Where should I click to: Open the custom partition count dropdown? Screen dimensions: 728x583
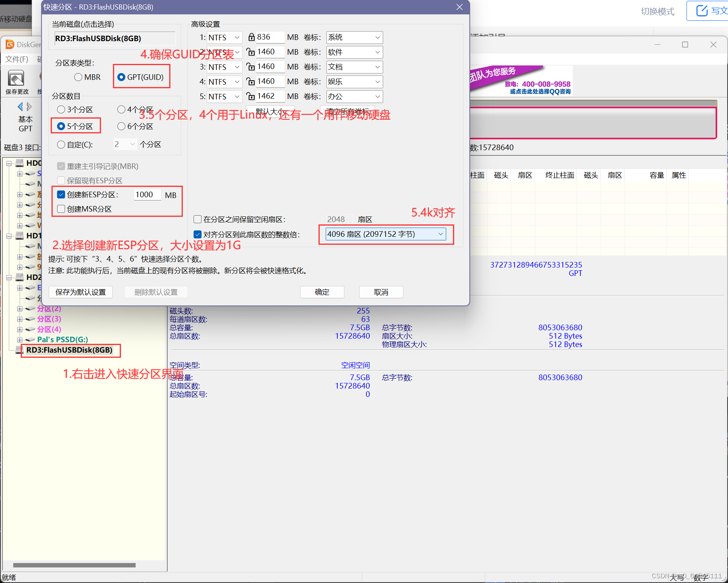pos(125,144)
